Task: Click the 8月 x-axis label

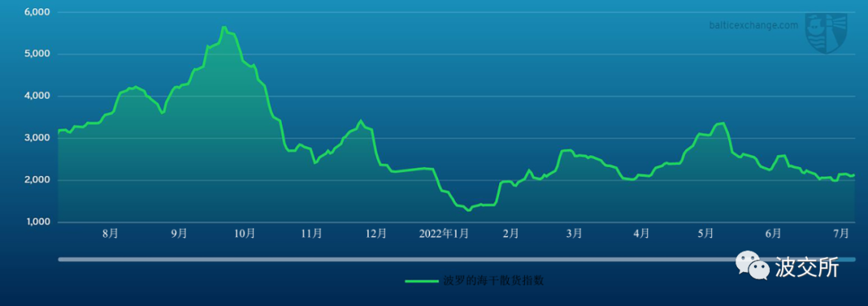Action: coord(110,234)
